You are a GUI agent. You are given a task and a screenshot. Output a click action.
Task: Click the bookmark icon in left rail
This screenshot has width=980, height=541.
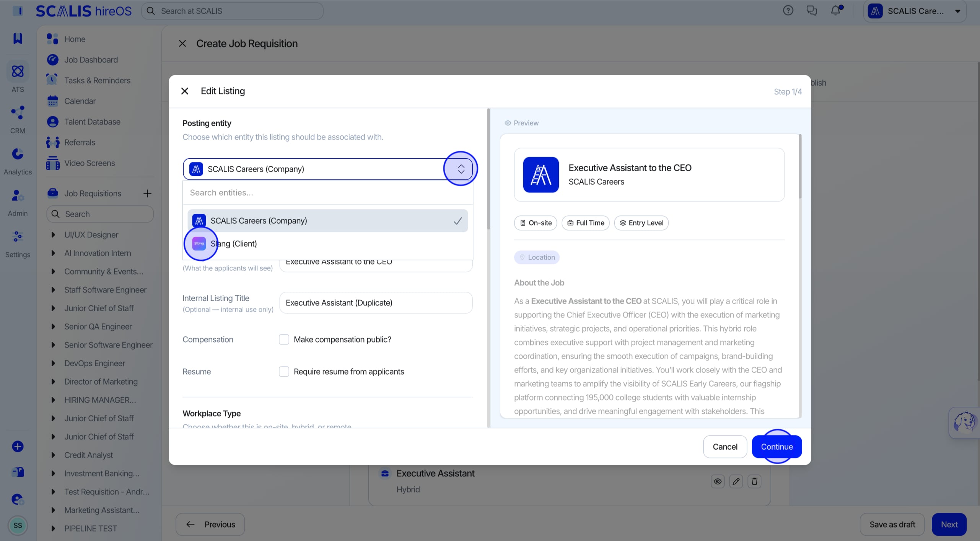(x=18, y=38)
